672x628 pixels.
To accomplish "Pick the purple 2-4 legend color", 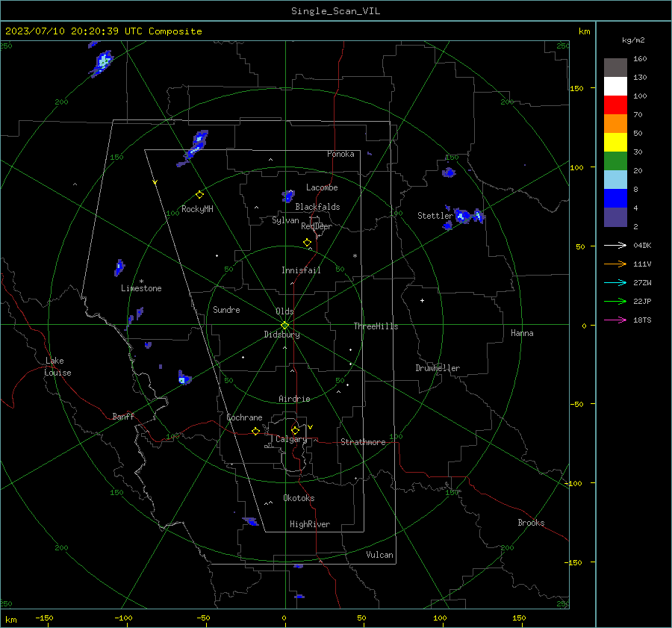I will click(x=615, y=217).
